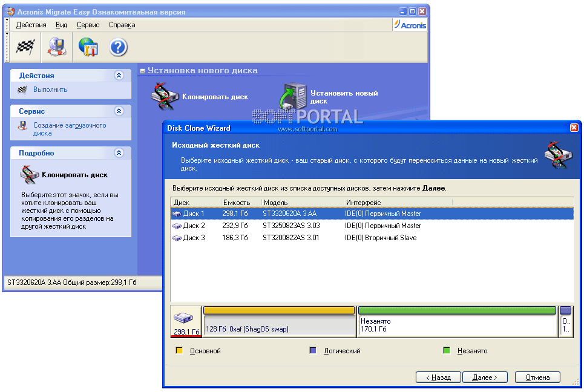
Task: Click the Назад button in wizard
Action: 438,377
